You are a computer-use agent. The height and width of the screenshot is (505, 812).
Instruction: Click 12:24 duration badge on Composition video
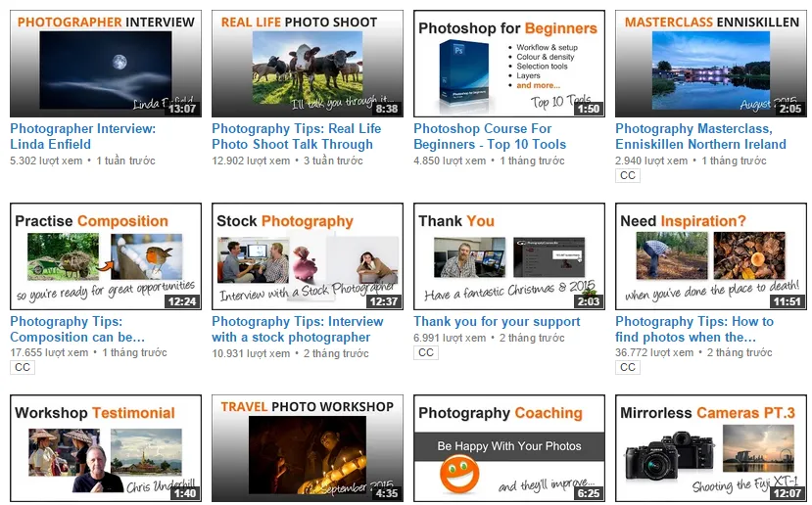[182, 301]
